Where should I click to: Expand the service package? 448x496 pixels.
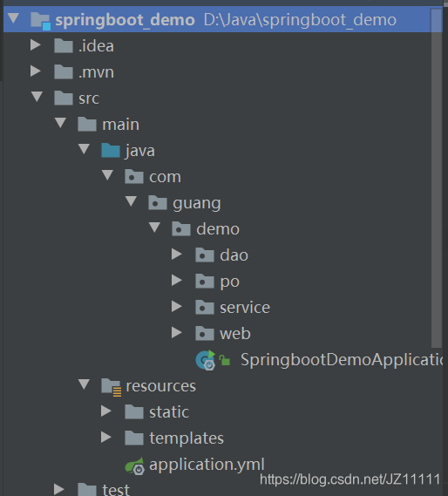177,306
